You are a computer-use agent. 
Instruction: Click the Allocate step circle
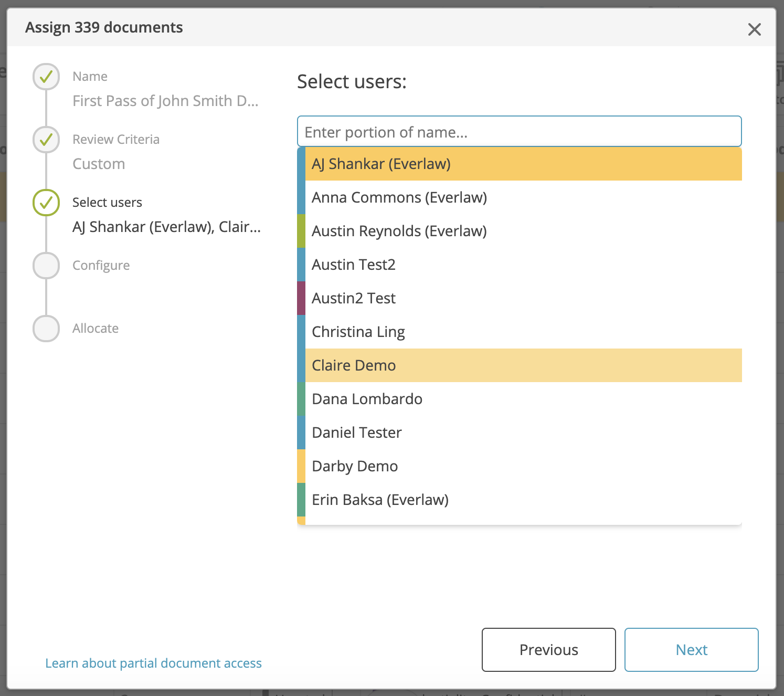point(46,329)
